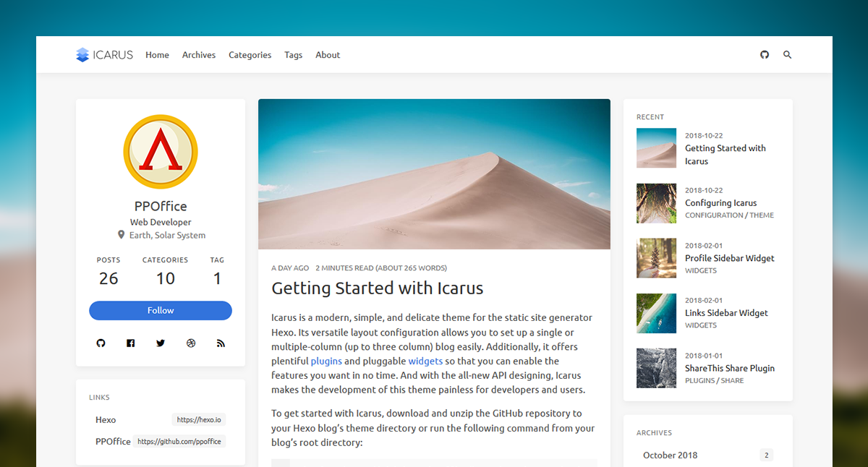The width and height of the screenshot is (868, 467).
Task: Follow the 'plugins' link in article
Action: 326,361
